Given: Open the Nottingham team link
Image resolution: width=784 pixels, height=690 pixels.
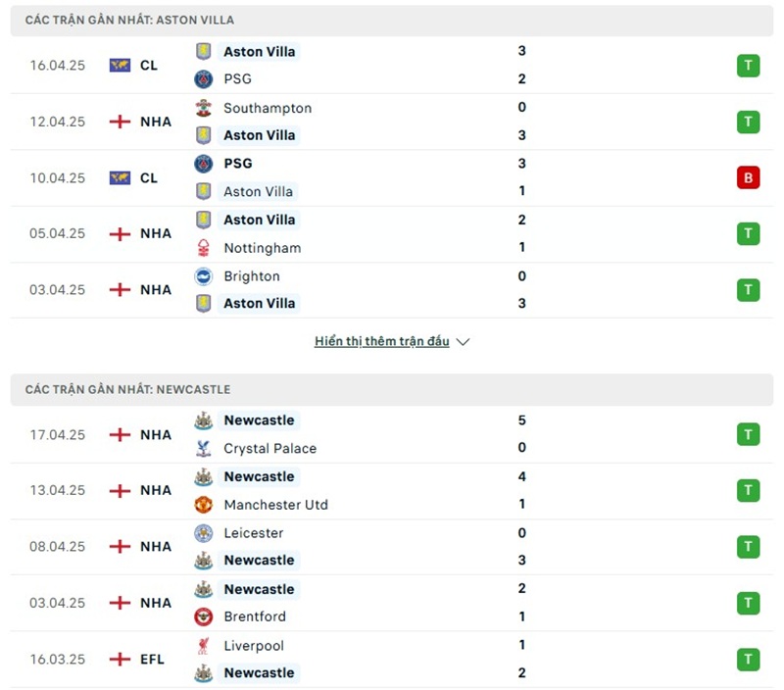Looking at the screenshot, I should click(x=262, y=248).
